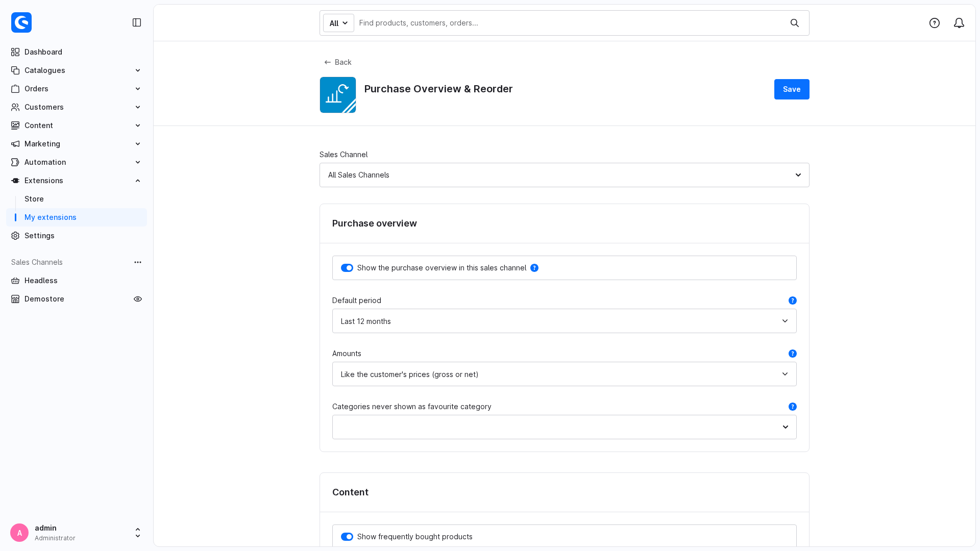Open the All search filter dropdown
Image resolution: width=980 pixels, height=551 pixels.
338,23
